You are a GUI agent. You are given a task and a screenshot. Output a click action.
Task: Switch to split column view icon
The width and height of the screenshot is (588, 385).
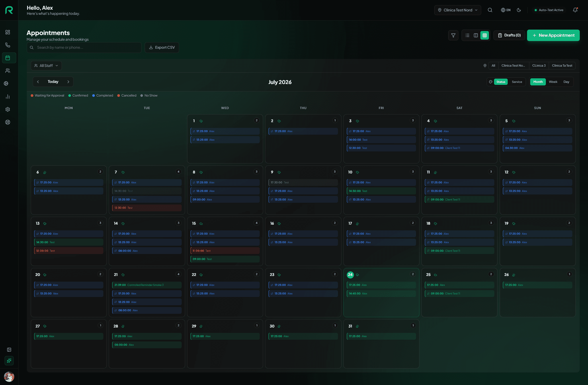(476, 35)
